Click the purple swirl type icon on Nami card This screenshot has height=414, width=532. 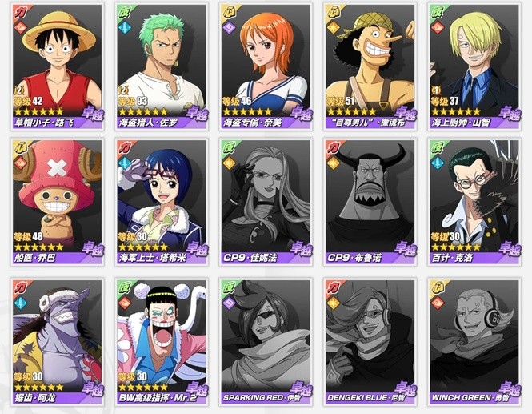(228, 27)
